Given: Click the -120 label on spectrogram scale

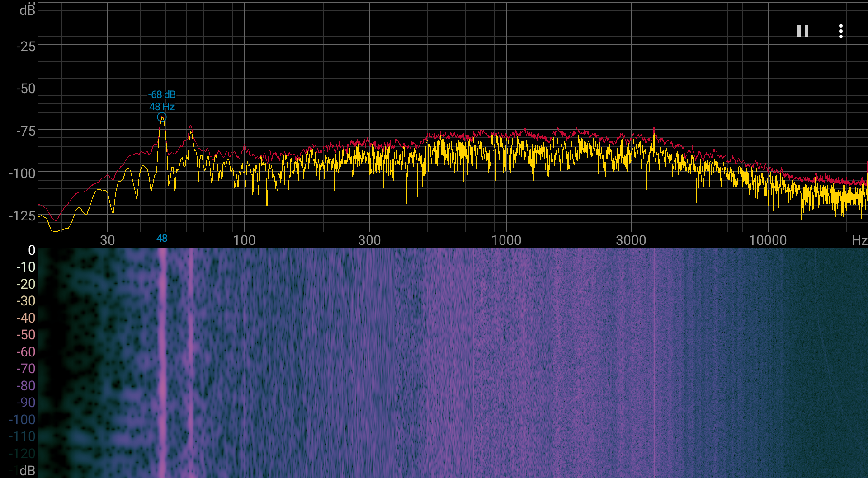Looking at the screenshot, I should [22, 453].
